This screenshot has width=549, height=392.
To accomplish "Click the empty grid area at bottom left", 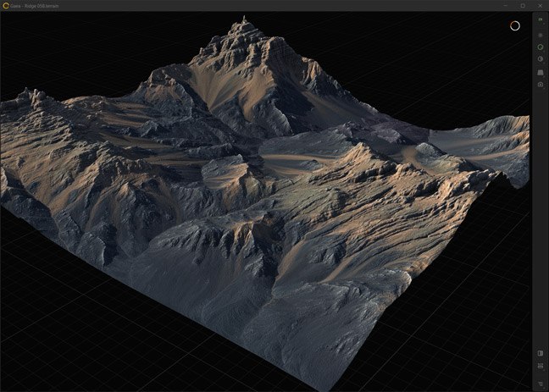I will [x=51, y=339].
